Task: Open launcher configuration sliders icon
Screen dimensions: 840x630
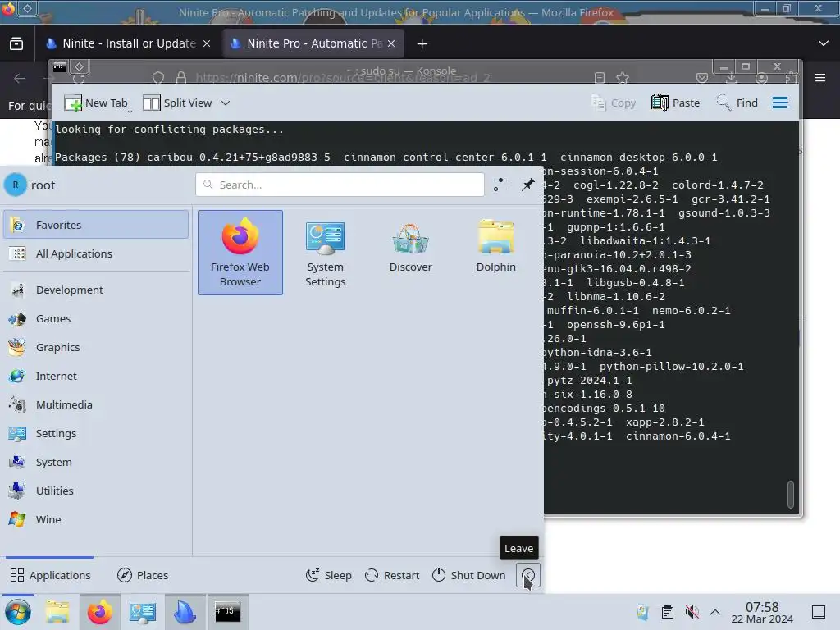Action: (x=500, y=185)
